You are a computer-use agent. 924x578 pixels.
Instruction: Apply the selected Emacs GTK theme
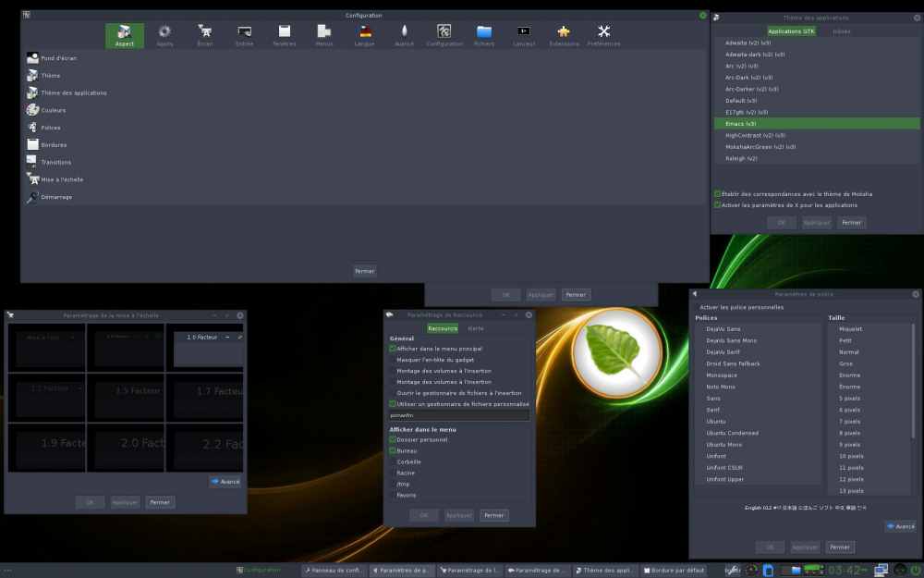pyautogui.click(x=816, y=222)
